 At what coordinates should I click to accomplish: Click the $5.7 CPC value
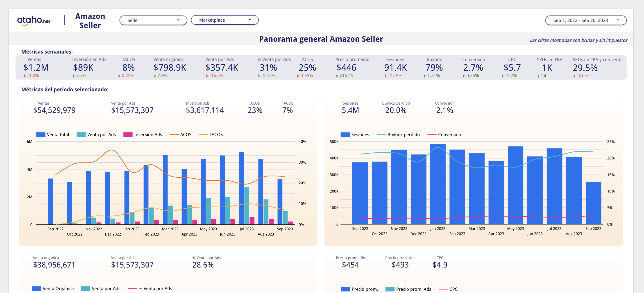(512, 68)
